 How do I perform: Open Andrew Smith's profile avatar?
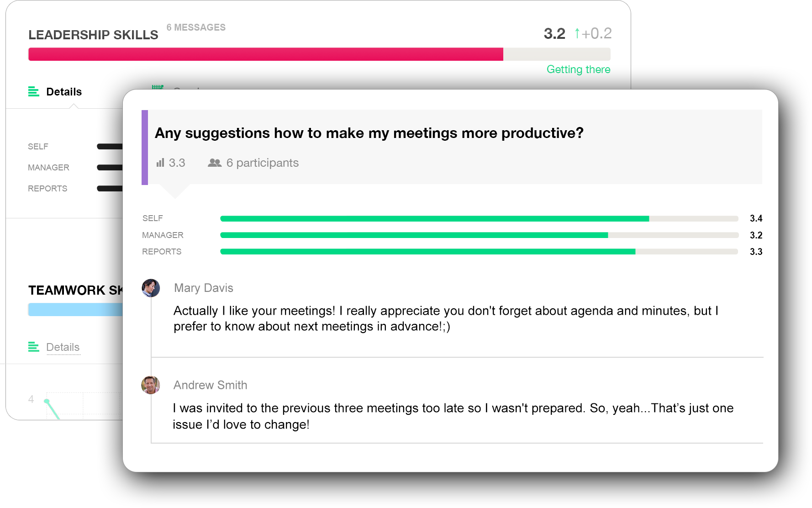[x=151, y=385]
